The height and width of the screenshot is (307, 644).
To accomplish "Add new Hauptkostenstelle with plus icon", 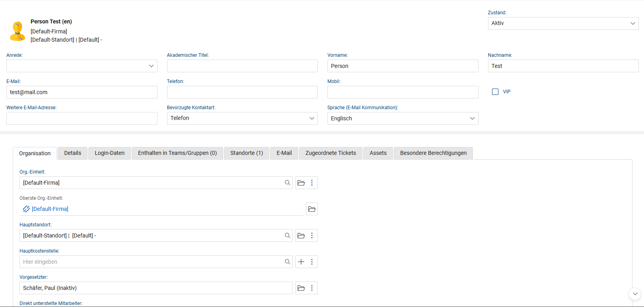I will (x=301, y=262).
